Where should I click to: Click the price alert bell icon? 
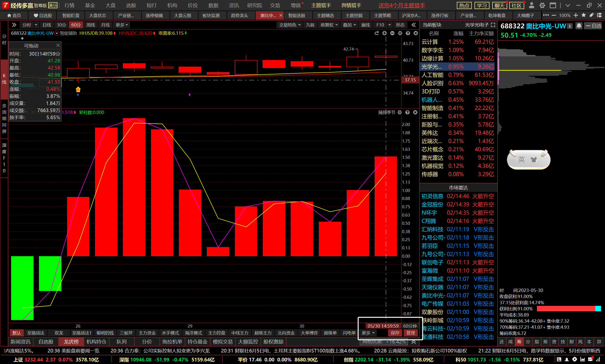coord(579,26)
